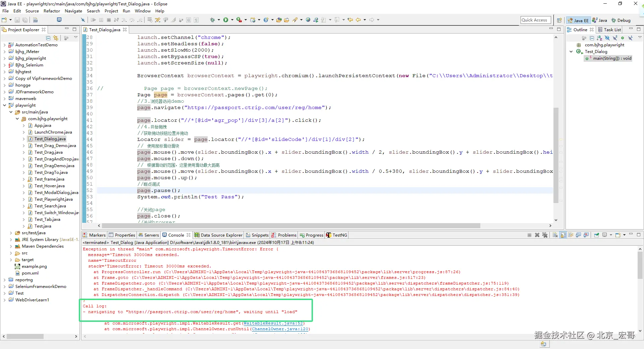Screen dimensions: 644x349
Task: Click the Skip All Breakpoints icon
Action: pos(83,20)
